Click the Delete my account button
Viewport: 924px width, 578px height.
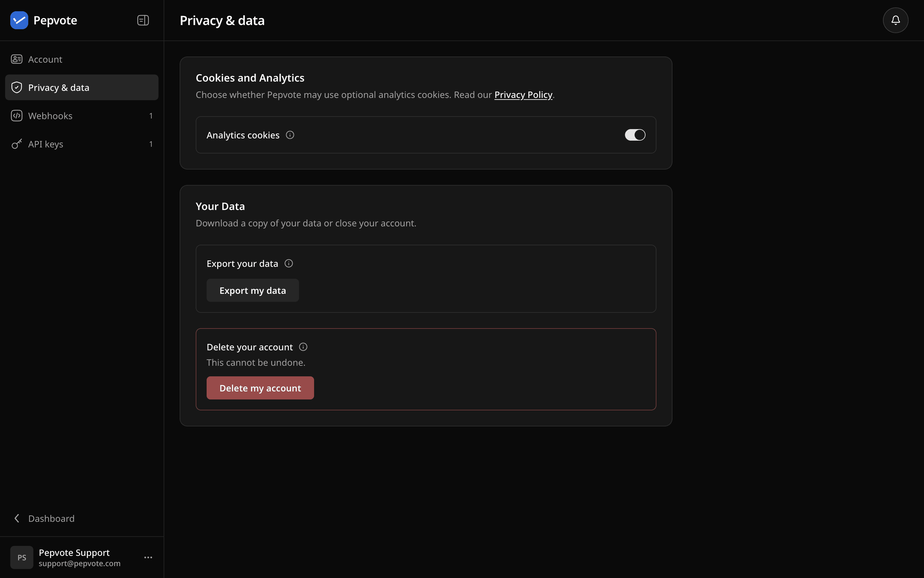click(x=260, y=388)
